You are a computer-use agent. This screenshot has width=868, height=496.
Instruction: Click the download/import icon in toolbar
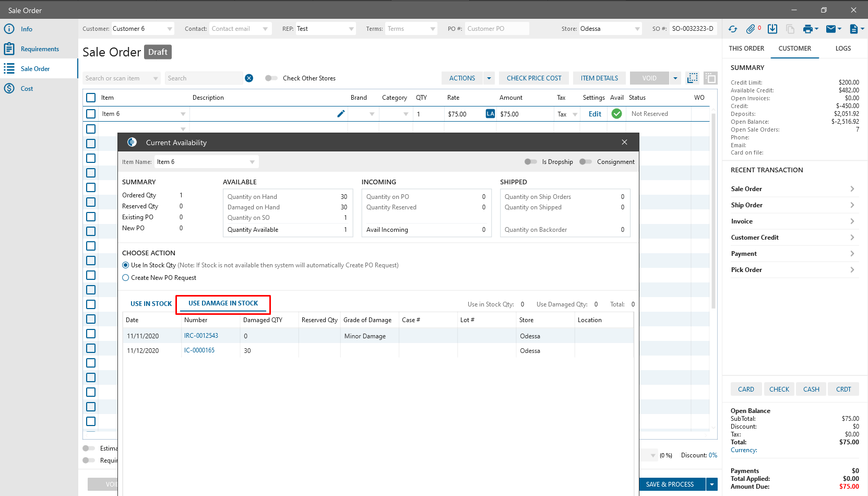point(772,29)
